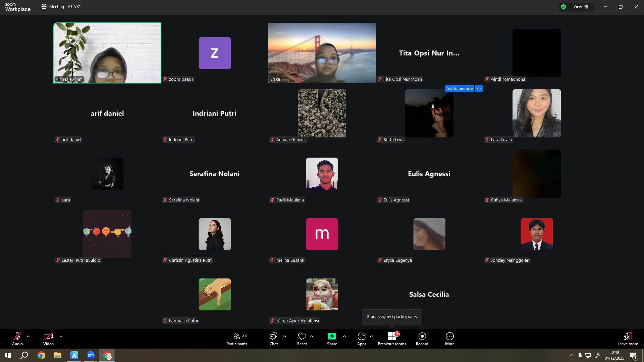Open the Chat panel
Viewport: 644px width, 362px height.
pyautogui.click(x=274, y=339)
